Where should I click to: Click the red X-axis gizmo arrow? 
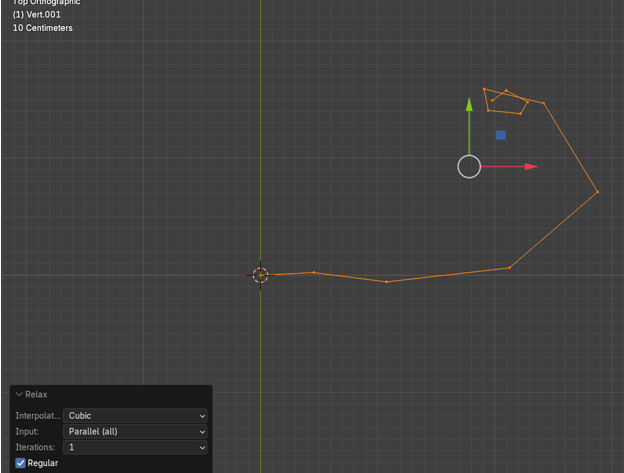click(528, 167)
